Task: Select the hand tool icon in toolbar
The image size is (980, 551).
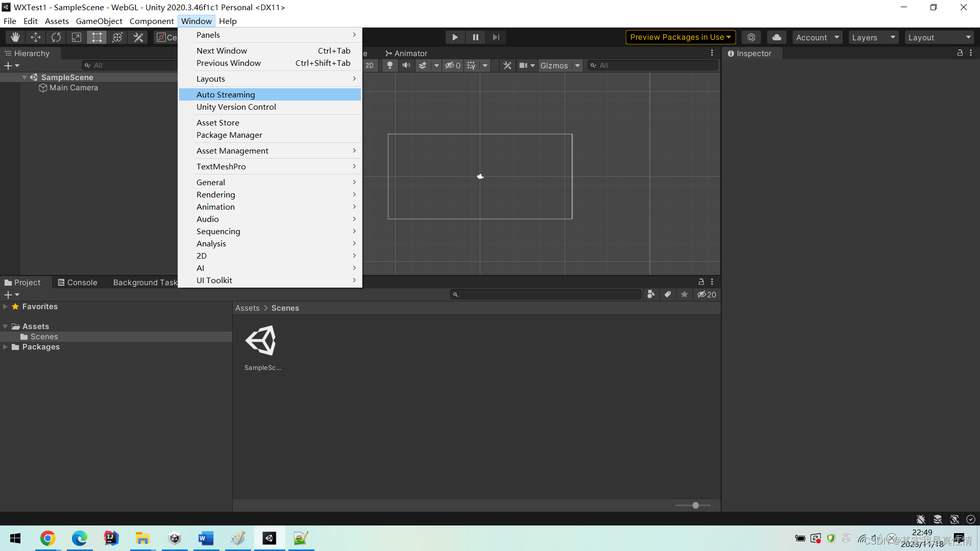Action: [x=13, y=37]
